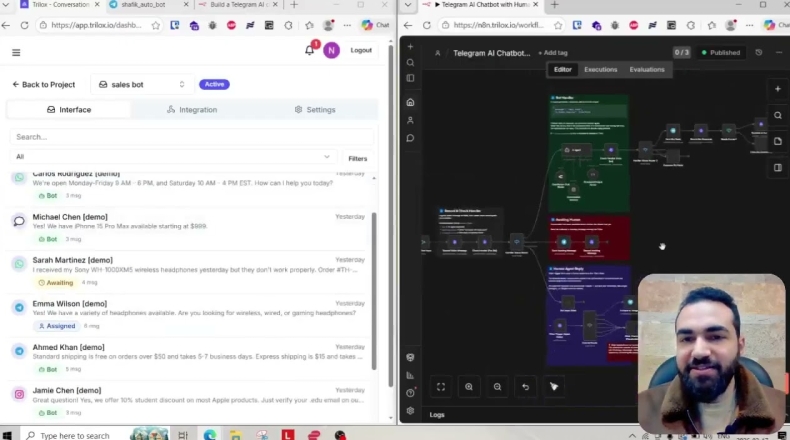Zoom in on the workflow canvas
The height and width of the screenshot is (440, 790).
(469, 386)
